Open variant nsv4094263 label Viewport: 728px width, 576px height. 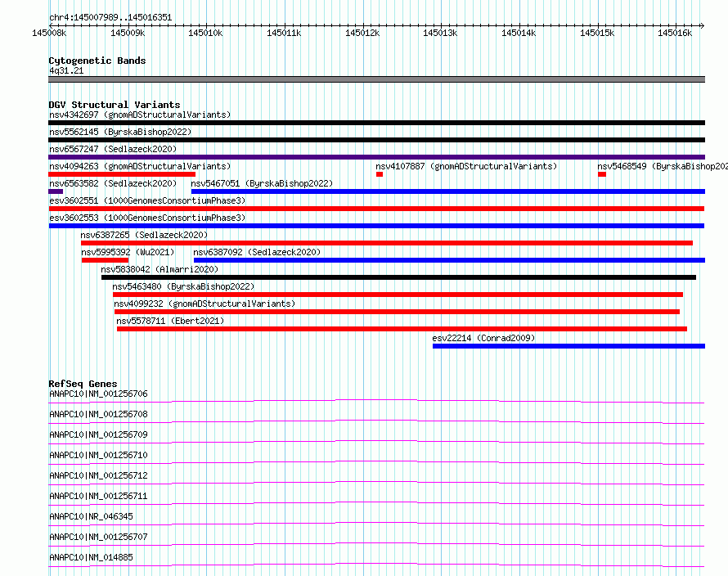140,166
